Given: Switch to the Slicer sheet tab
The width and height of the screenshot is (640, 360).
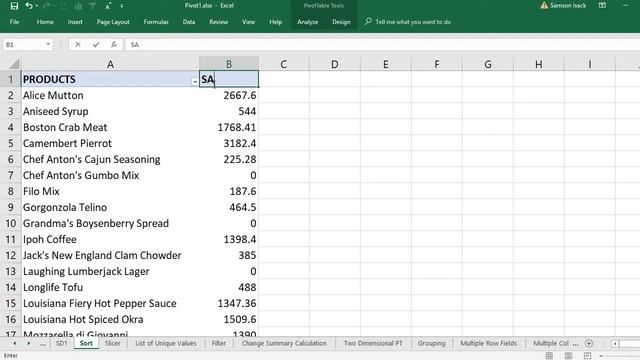Looking at the screenshot, I should 112,343.
